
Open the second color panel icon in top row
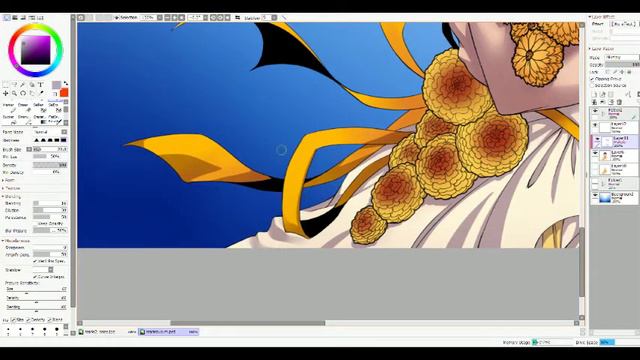click(15, 18)
